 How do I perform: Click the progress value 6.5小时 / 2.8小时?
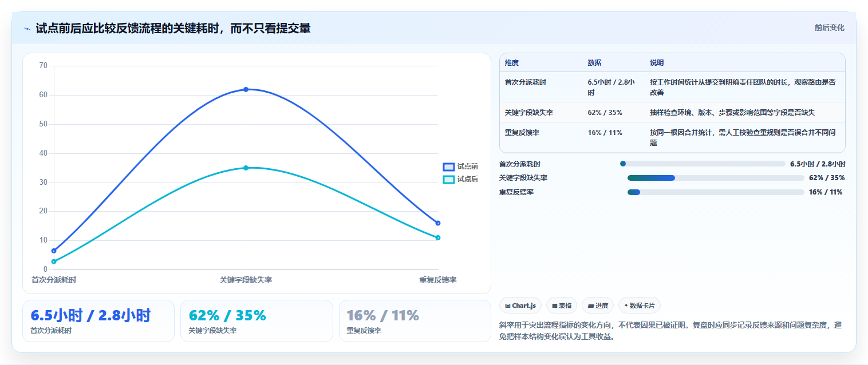(x=818, y=164)
